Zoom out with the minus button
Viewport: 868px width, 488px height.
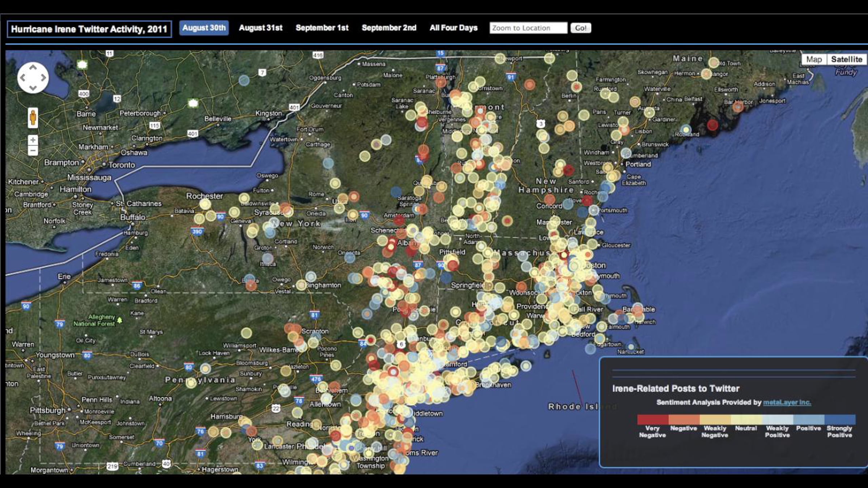coord(33,150)
